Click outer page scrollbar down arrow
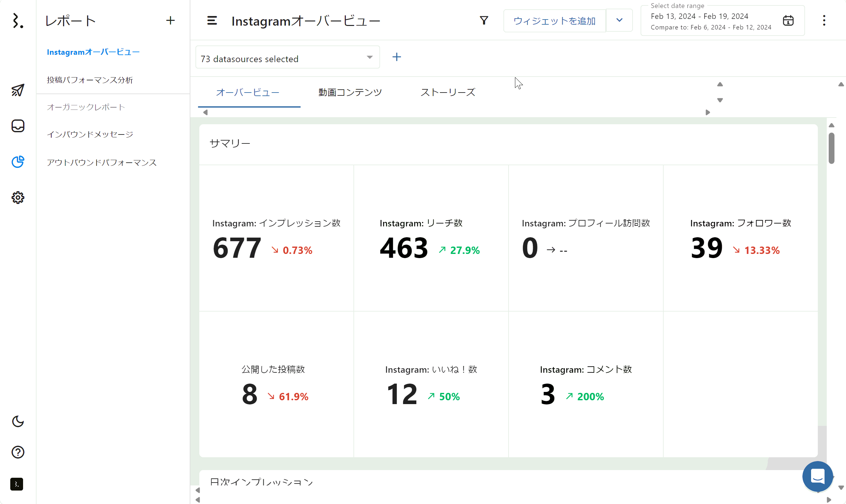 pos(841,488)
